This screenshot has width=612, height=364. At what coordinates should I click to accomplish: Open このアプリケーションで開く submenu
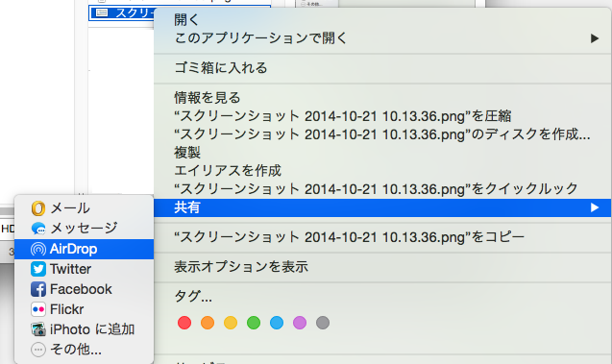382,38
